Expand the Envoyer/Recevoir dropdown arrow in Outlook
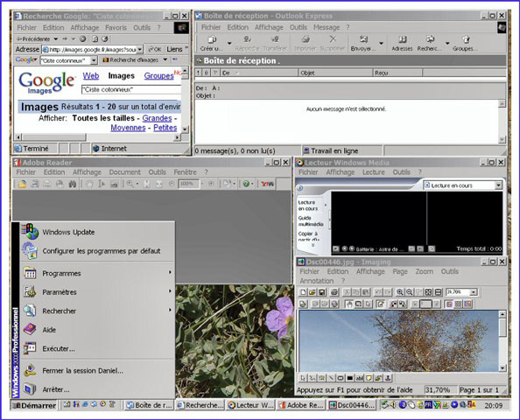 coord(382,44)
